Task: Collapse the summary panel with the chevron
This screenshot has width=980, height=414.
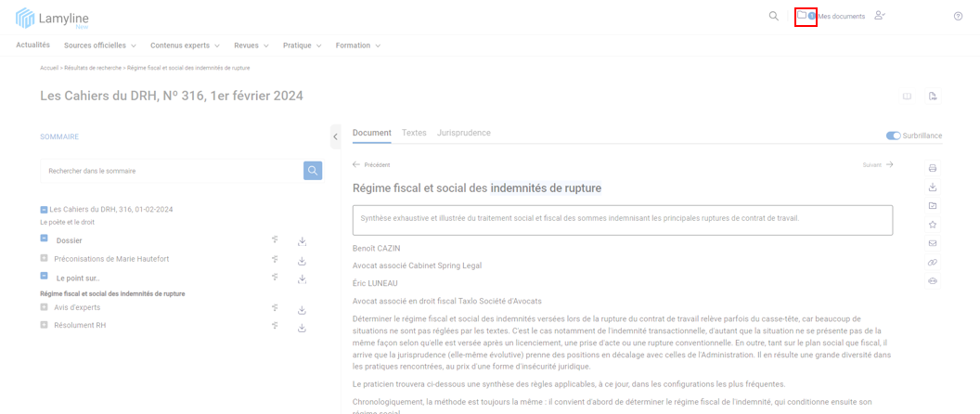Action: point(335,136)
